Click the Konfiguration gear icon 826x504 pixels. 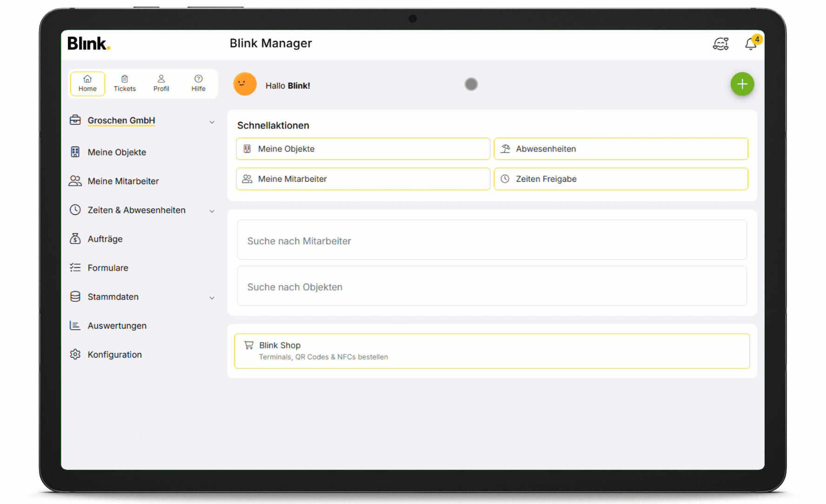coord(75,354)
